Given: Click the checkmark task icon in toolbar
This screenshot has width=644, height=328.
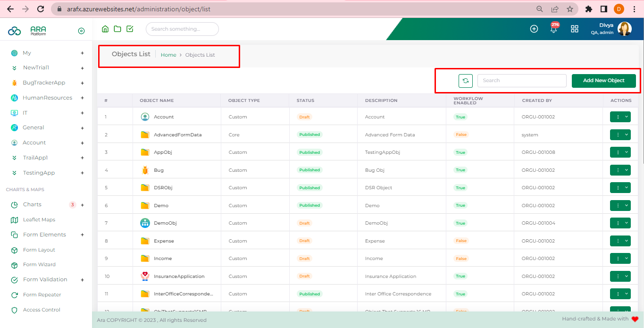Looking at the screenshot, I should (130, 29).
